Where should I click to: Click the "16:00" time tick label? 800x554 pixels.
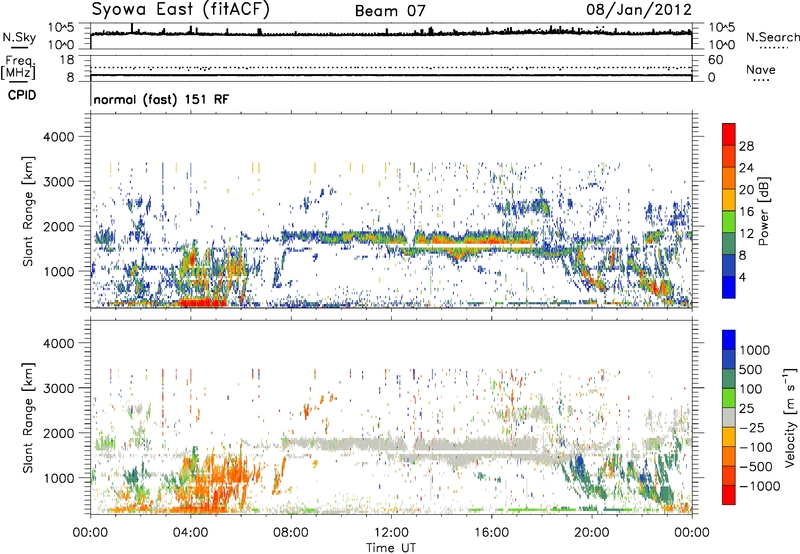coord(491,533)
